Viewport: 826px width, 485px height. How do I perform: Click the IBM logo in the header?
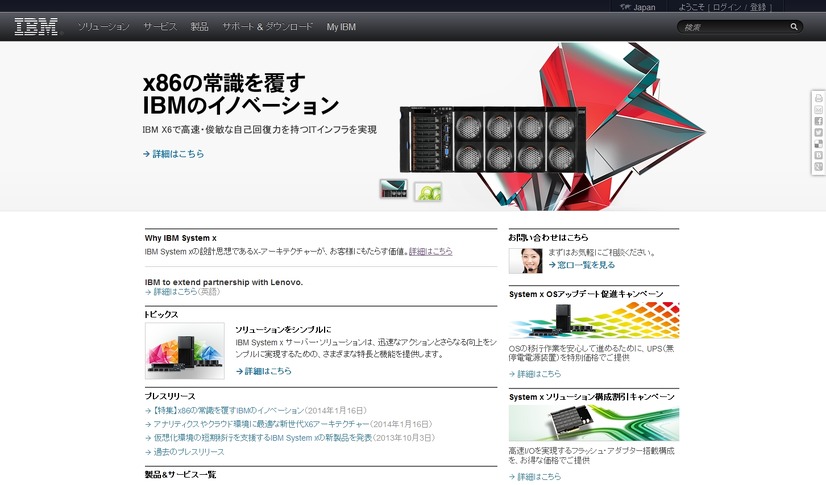pos(36,26)
